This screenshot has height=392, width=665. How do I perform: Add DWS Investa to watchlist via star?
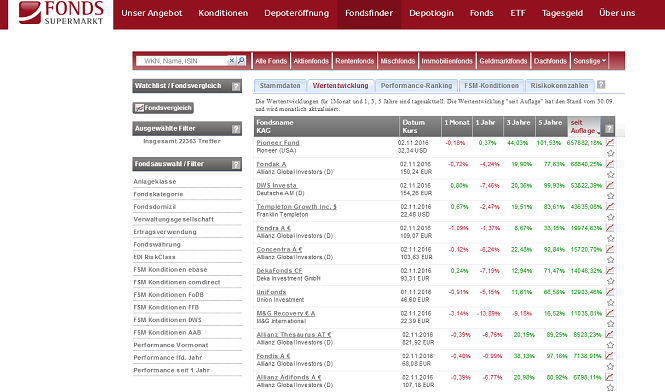610,196
